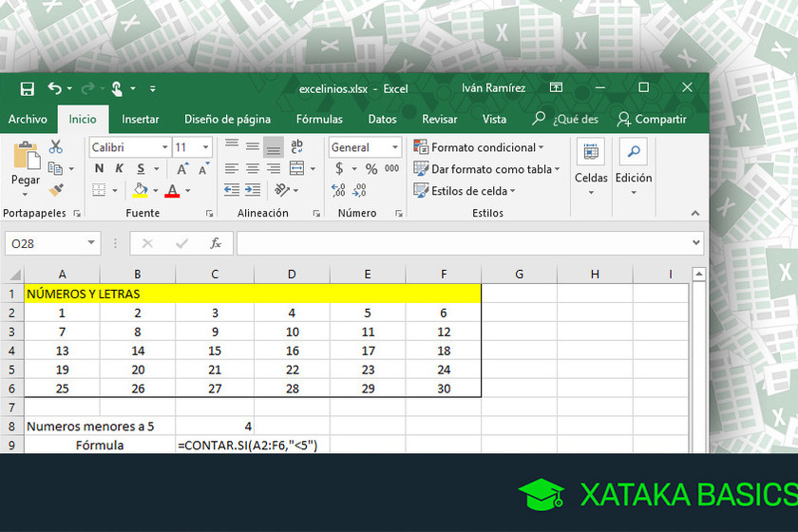Screen dimensions: 798x532
Task: Click the Orientation text angle icon
Action: [x=282, y=190]
